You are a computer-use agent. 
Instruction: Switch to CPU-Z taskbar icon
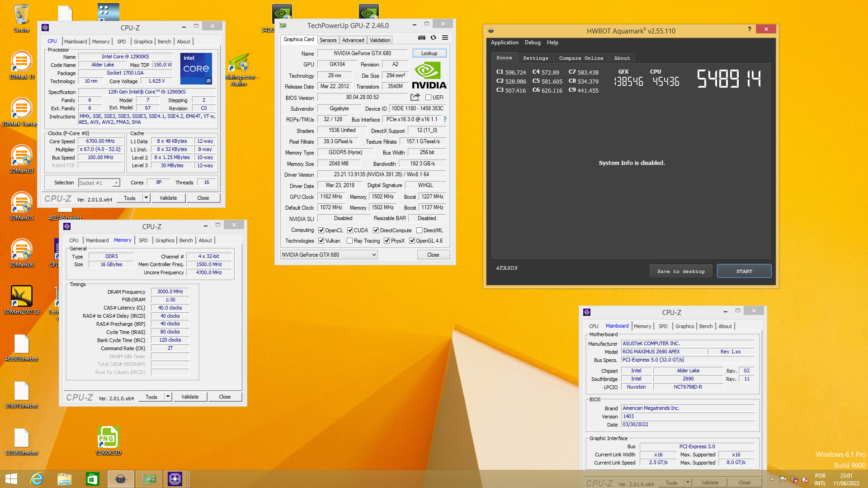[x=175, y=479]
